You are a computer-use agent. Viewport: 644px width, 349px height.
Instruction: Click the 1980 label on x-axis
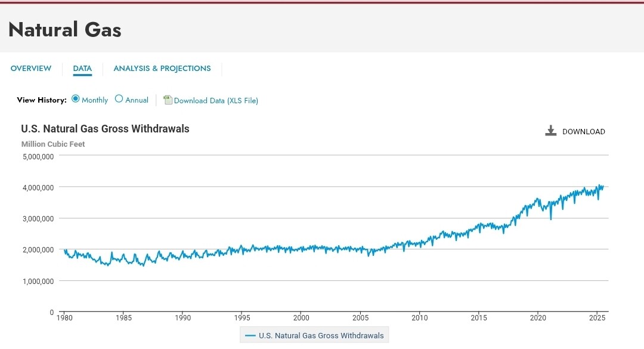click(x=64, y=318)
